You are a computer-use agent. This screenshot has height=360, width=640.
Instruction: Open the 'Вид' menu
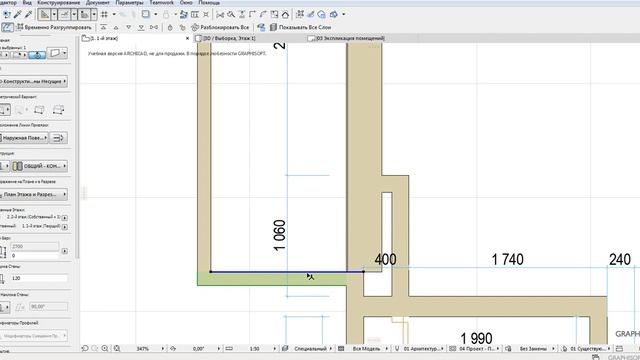point(27,2)
